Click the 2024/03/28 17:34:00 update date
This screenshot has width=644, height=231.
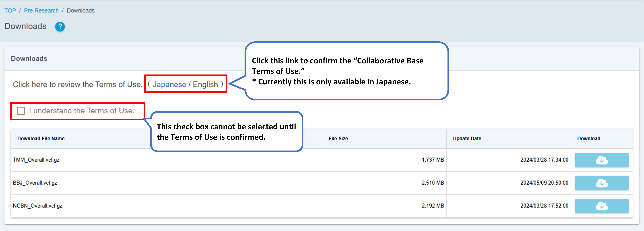tap(544, 160)
